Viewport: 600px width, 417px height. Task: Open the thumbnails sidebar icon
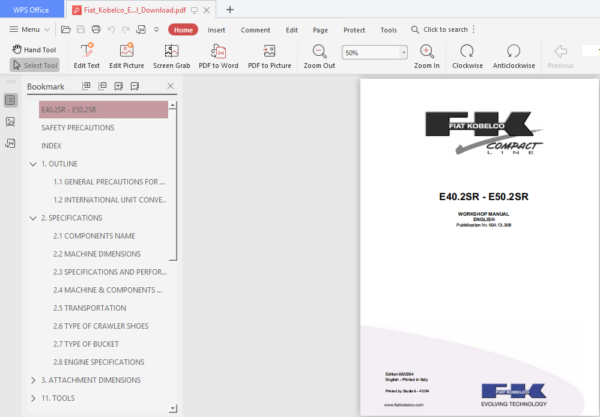[x=10, y=122]
